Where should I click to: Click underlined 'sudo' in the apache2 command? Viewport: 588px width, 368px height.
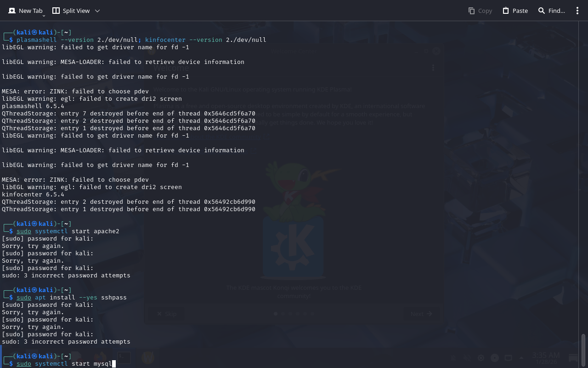coord(24,231)
